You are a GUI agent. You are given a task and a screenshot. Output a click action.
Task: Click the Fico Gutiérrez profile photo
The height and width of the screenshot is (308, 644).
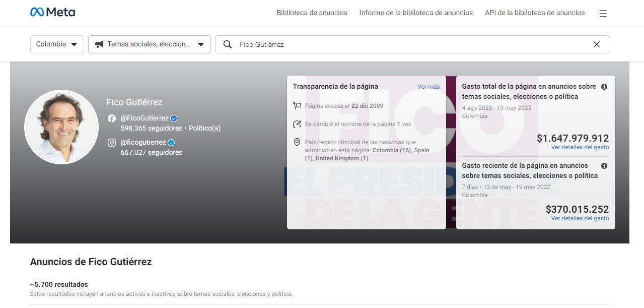click(x=61, y=127)
